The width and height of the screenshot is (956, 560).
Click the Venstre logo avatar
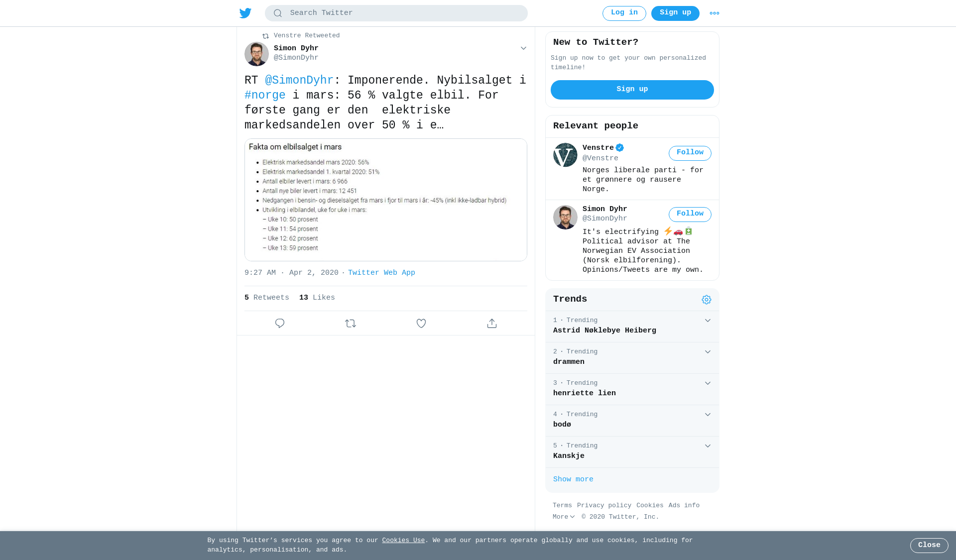click(x=565, y=155)
